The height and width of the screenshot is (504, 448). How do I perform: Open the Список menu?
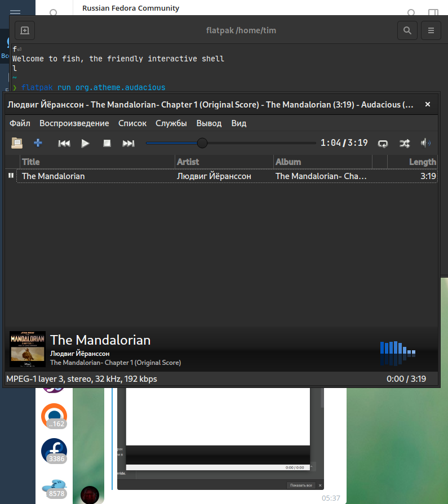click(132, 123)
